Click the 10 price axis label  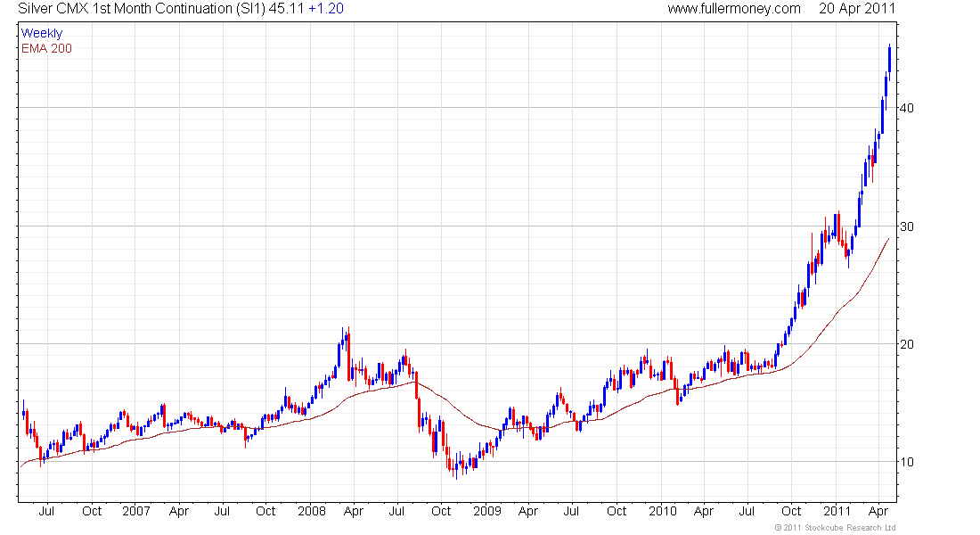pyautogui.click(x=906, y=462)
